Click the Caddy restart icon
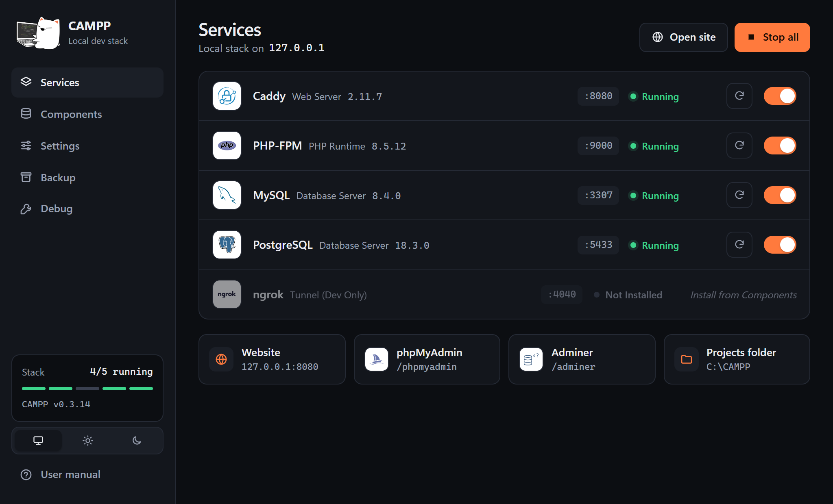Image resolution: width=833 pixels, height=504 pixels. point(739,96)
